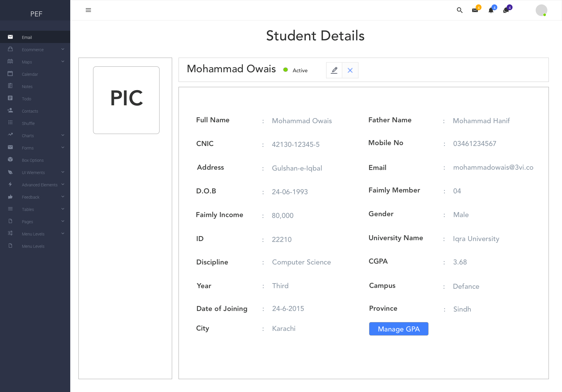This screenshot has width=562, height=392.
Task: Click the Manage GPA button
Action: [x=399, y=329]
